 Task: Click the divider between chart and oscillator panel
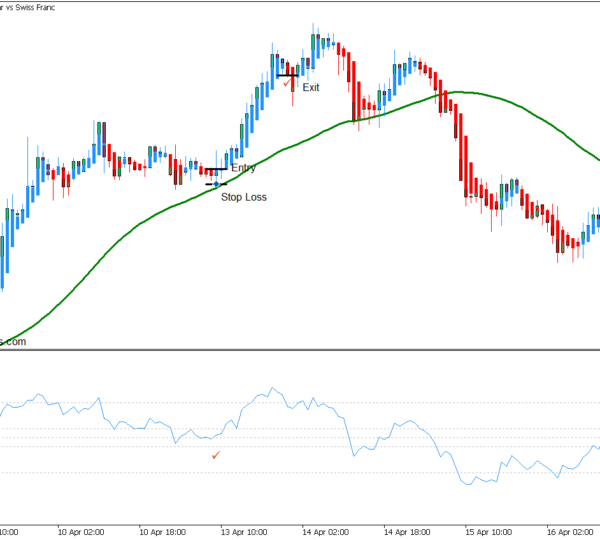(x=300, y=350)
